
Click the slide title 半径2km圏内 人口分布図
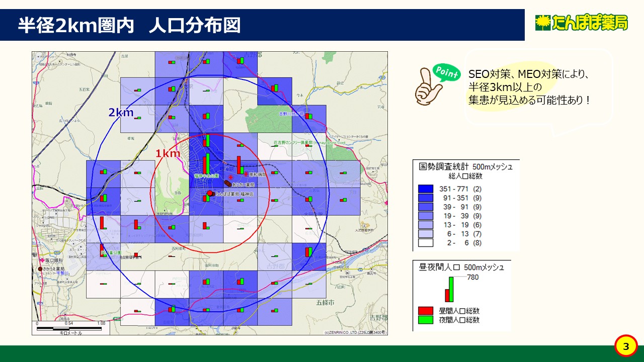click(129, 25)
